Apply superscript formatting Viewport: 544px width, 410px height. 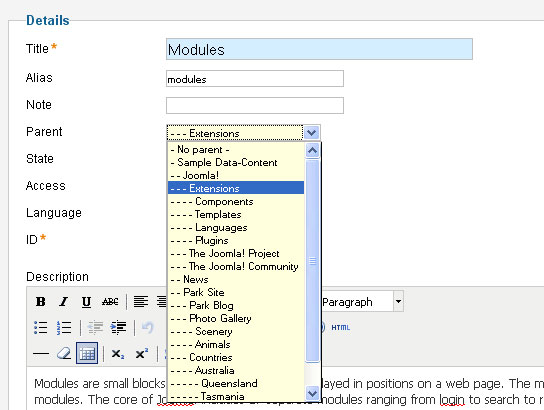[142, 354]
